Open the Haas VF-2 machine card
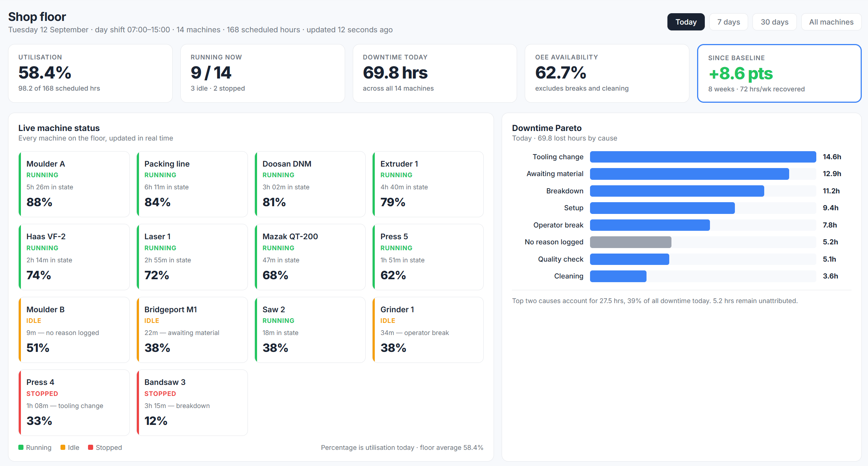This screenshot has width=868, height=466. point(74,257)
